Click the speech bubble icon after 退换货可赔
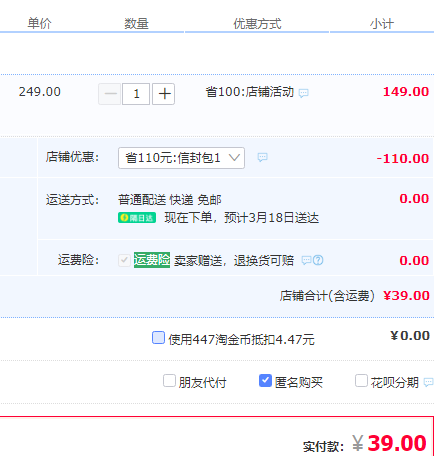 (306, 260)
